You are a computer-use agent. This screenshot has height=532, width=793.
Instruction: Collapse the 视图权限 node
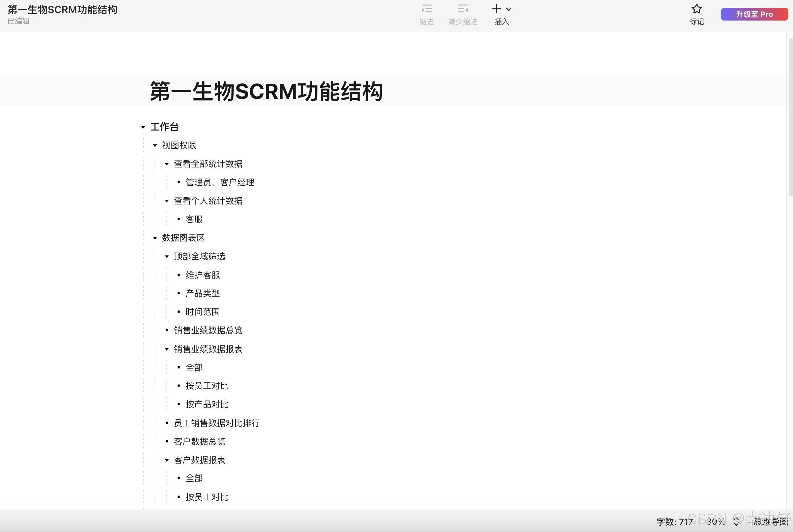coord(155,146)
